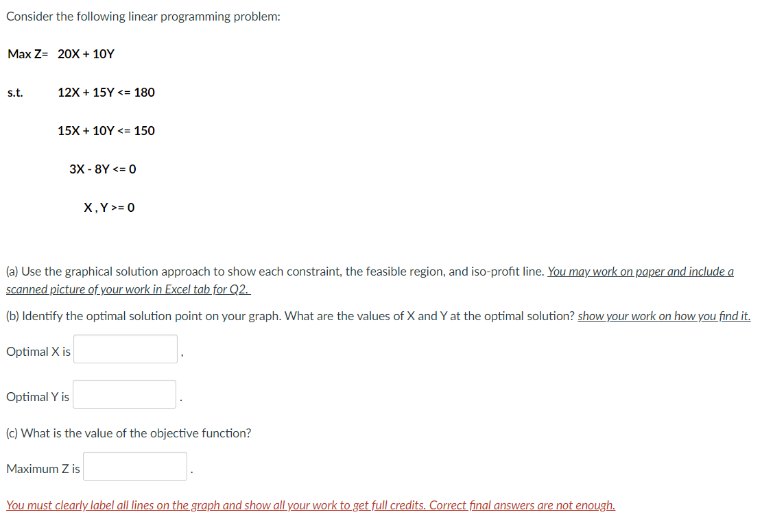This screenshot has height=532, width=762.
Task: Select the red underlined full credits warning text
Action: tap(311, 505)
